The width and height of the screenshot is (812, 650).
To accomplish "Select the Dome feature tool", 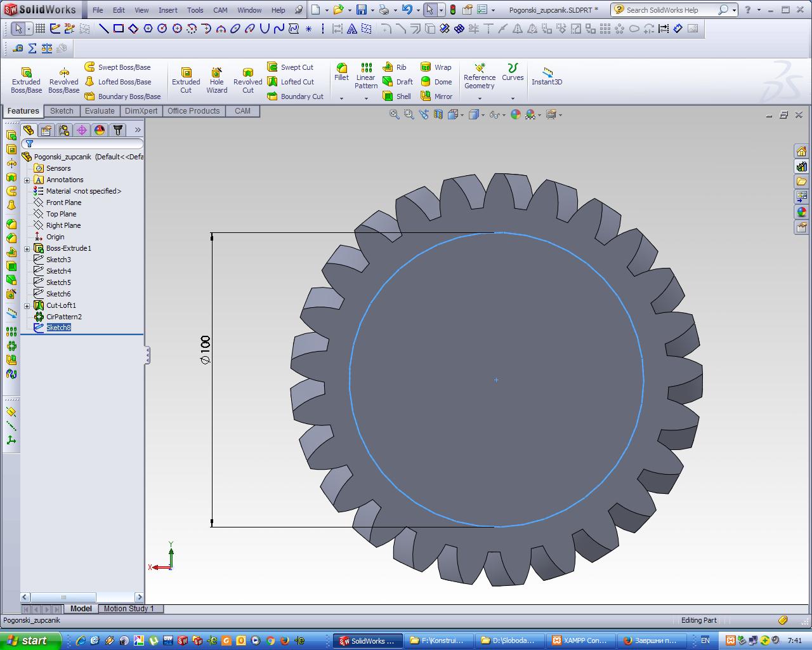I will [x=436, y=82].
